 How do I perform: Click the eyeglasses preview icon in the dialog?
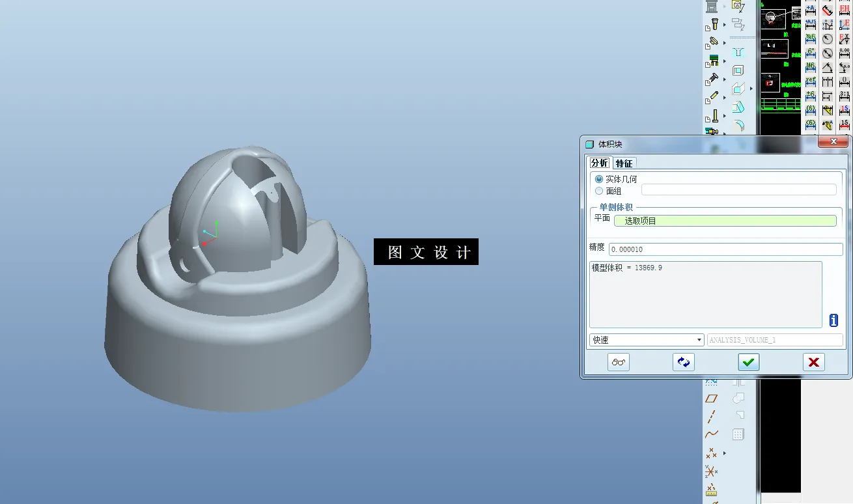tap(617, 362)
